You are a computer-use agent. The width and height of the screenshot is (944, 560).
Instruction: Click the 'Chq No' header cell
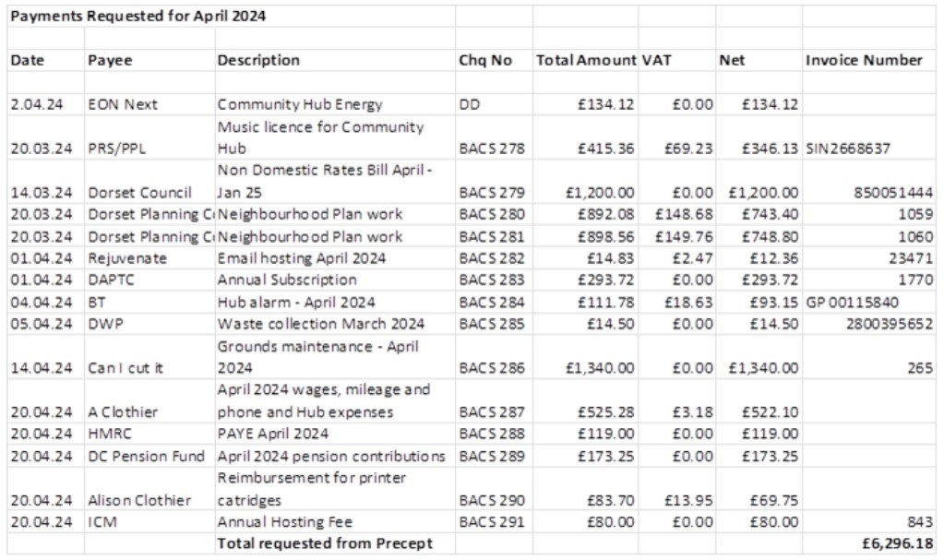click(484, 60)
